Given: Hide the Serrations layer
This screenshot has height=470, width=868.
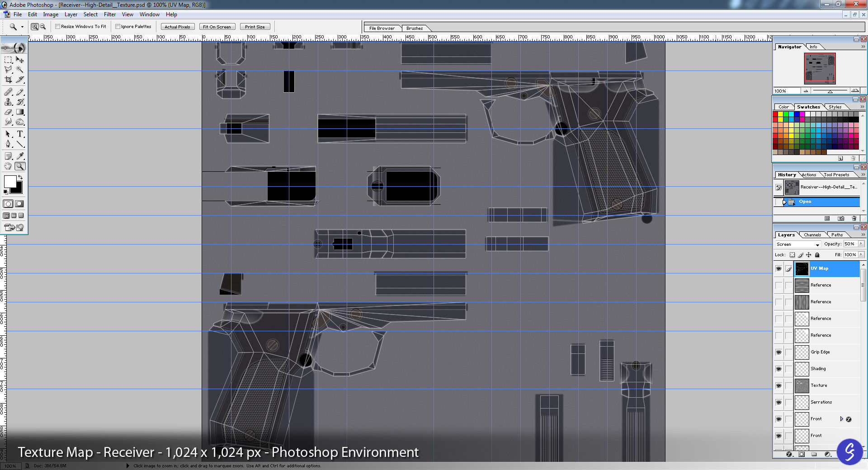Looking at the screenshot, I should click(778, 402).
